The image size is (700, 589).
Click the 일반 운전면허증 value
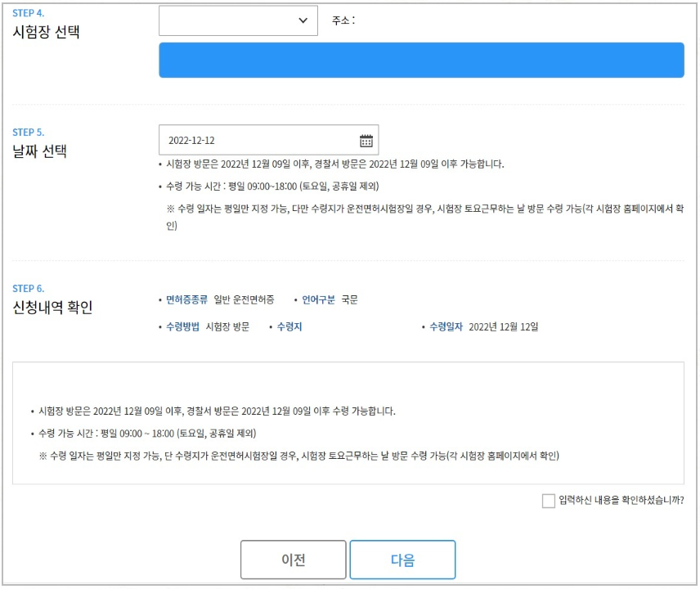(x=245, y=299)
